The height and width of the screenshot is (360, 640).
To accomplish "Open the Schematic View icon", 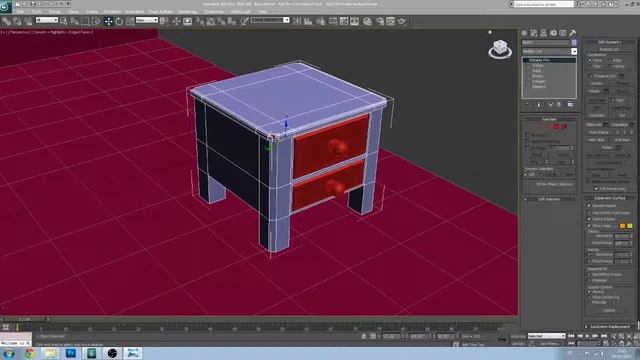I will (354, 21).
